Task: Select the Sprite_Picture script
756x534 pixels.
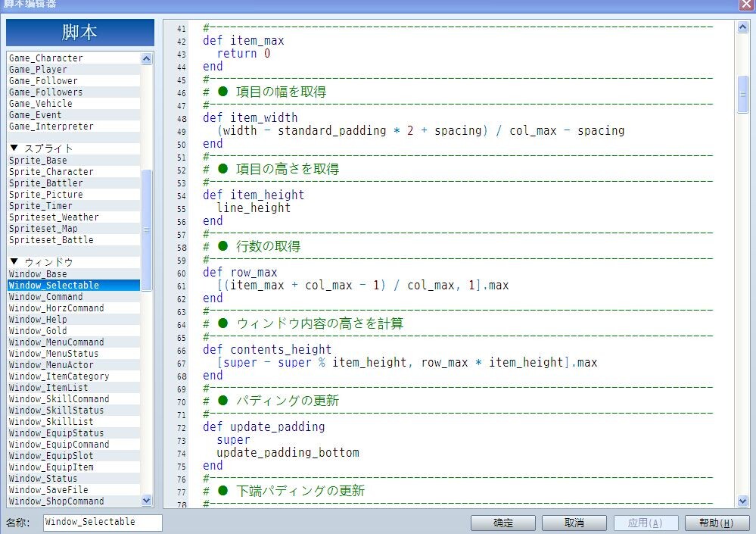Action: (x=74, y=195)
